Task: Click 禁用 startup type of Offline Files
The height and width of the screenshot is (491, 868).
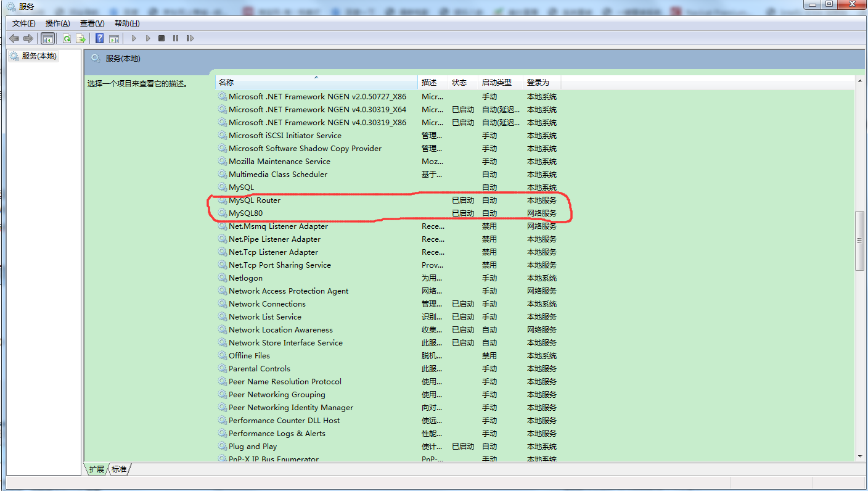Action: pos(489,356)
